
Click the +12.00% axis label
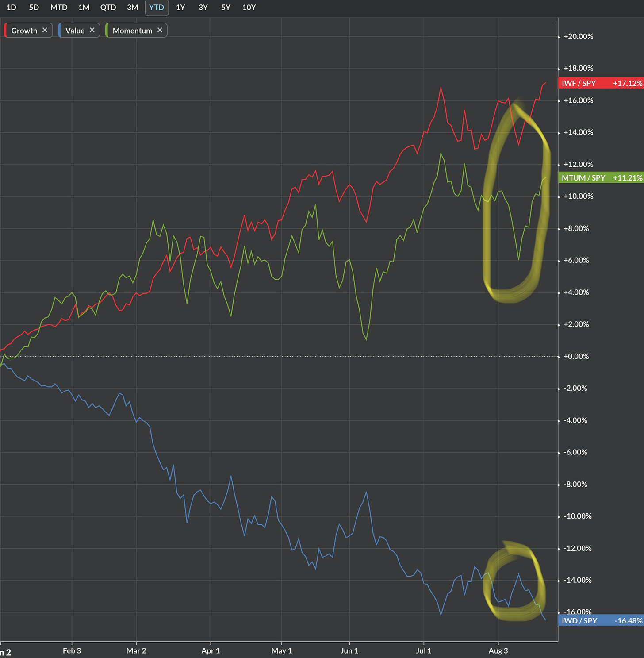[578, 165]
